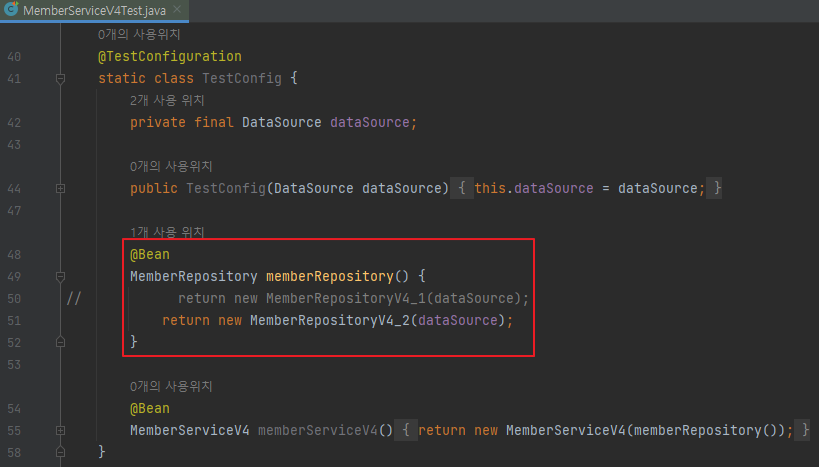The width and height of the screenshot is (819, 467).
Task: Click line number 40 in gutter
Action: (x=14, y=56)
